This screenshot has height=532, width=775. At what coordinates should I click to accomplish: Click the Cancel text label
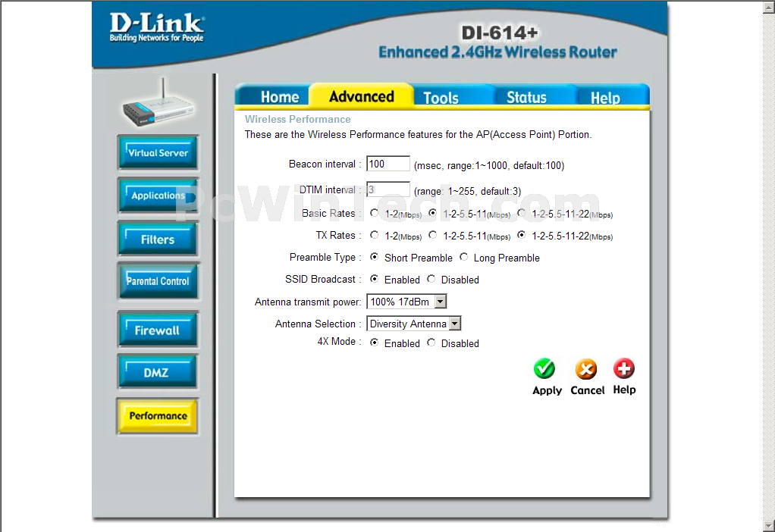click(x=587, y=390)
